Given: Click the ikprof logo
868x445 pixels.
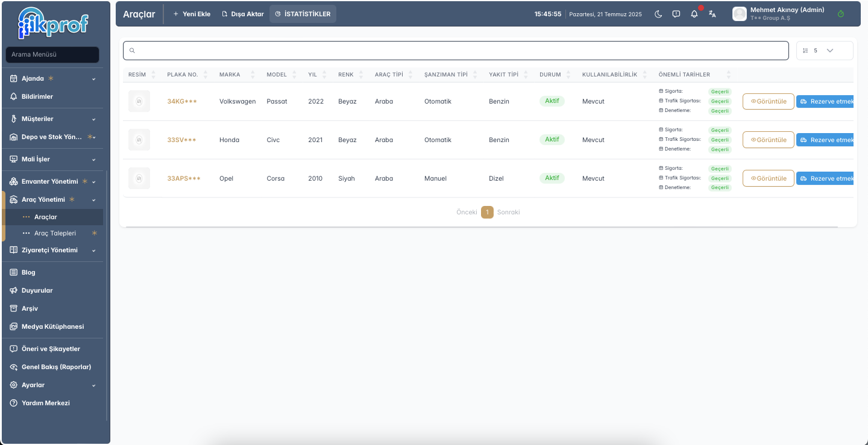Looking at the screenshot, I should (x=54, y=23).
